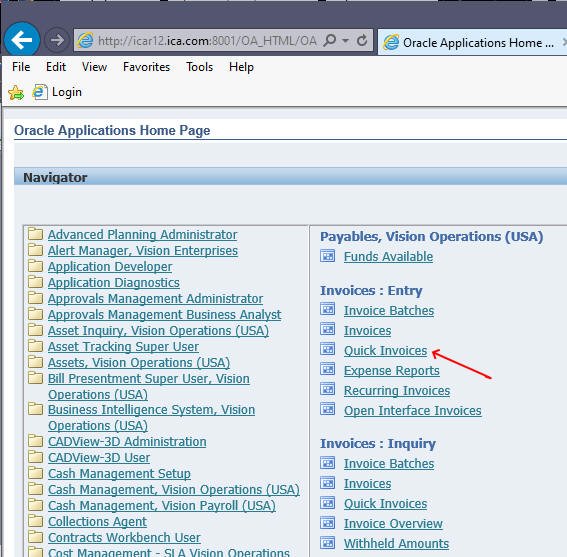The image size is (567, 557).
Task: Click the form icon beside Expense Reports
Action: [x=328, y=370]
